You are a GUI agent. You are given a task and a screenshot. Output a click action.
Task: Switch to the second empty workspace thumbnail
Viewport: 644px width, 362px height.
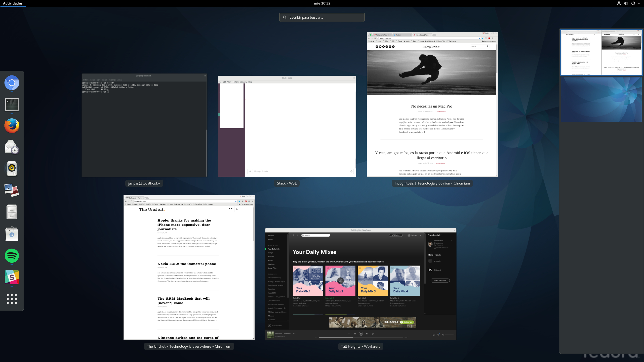coord(601,100)
